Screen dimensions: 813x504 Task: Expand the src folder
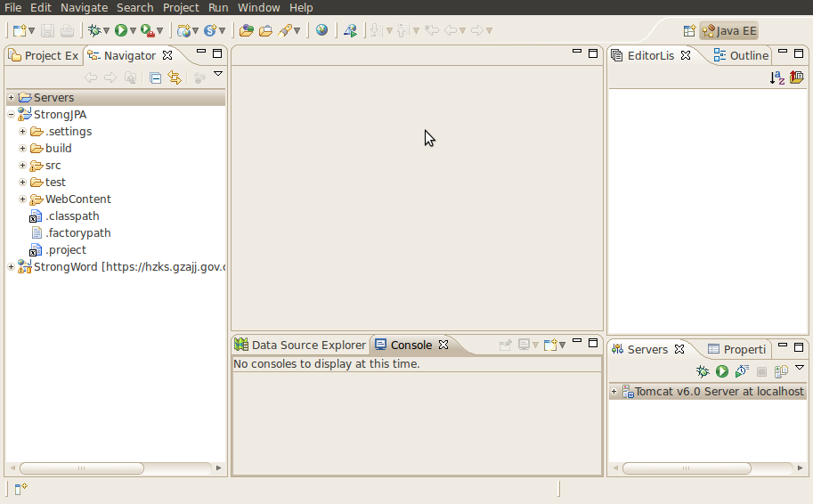pos(22,165)
